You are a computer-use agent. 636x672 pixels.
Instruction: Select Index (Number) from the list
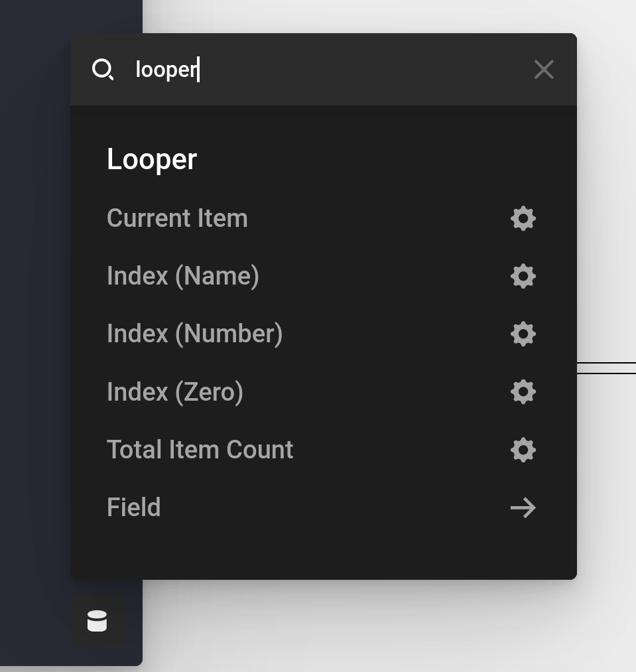(194, 334)
